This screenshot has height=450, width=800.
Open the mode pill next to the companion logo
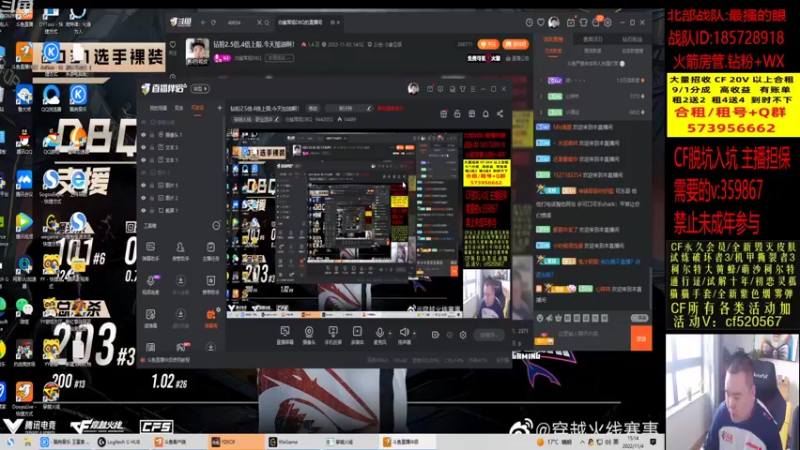pyautogui.click(x=200, y=89)
